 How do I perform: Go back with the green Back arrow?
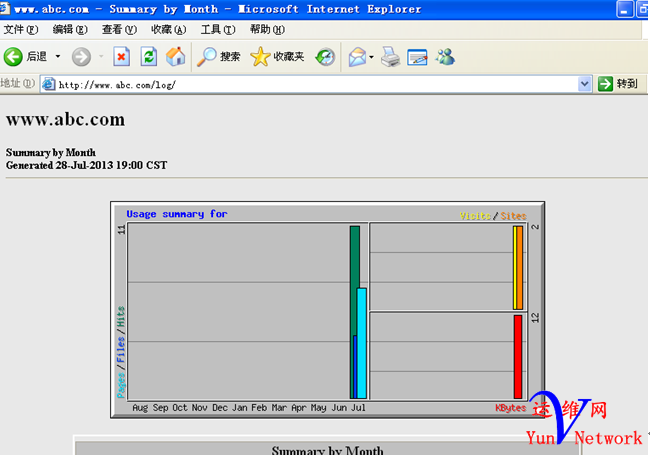(x=13, y=56)
